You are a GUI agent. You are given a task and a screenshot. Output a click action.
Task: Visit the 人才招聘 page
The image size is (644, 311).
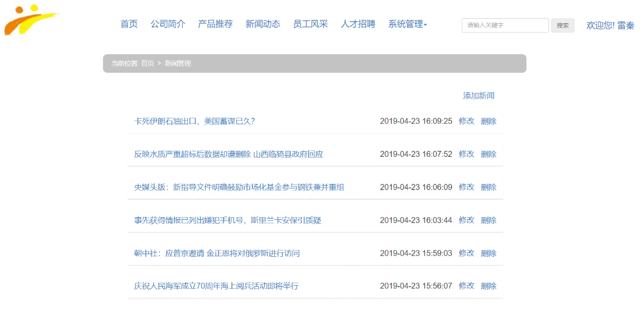358,24
